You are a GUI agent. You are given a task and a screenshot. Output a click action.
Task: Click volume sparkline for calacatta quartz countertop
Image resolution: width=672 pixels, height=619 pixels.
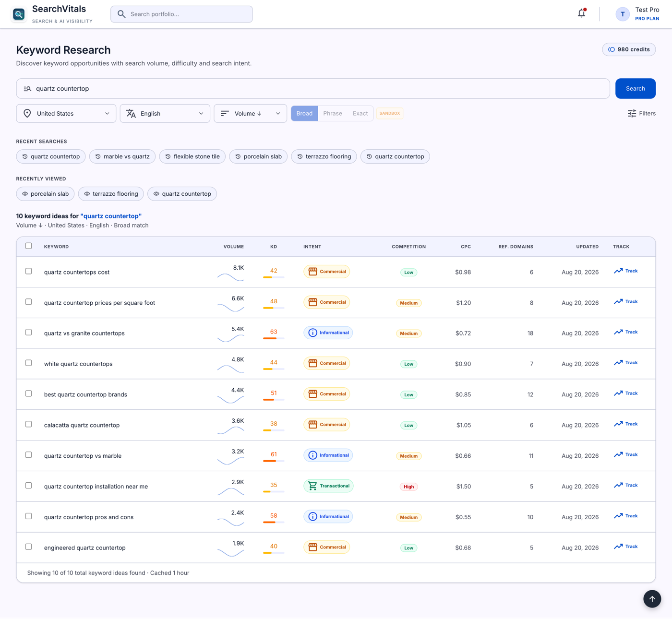tap(230, 430)
